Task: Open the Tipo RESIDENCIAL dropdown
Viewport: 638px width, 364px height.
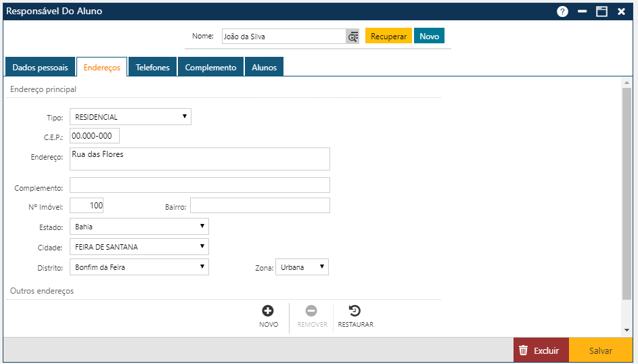Action: pos(131,117)
